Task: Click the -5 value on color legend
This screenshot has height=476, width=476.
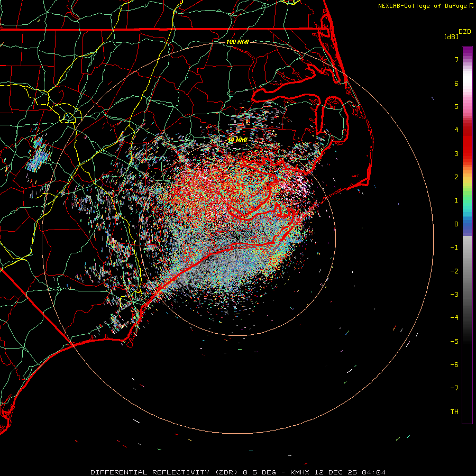Action: pos(454,342)
